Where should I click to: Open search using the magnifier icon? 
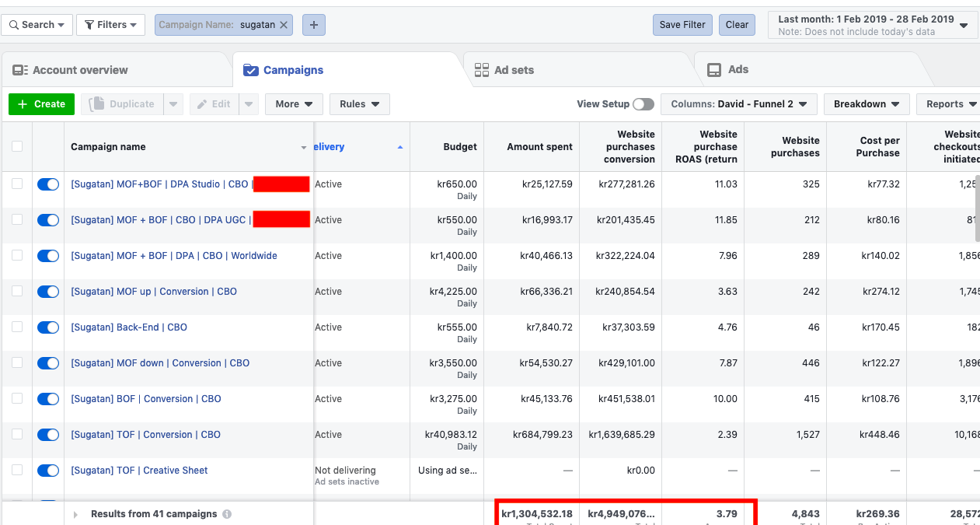16,24
